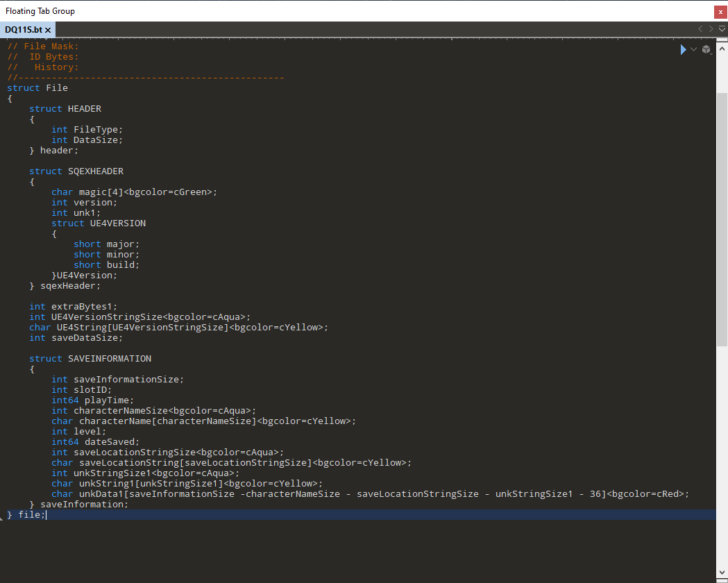Image resolution: width=728 pixels, height=583 pixels.
Task: Click the 'int64 playTime;' line
Action: 92,400
